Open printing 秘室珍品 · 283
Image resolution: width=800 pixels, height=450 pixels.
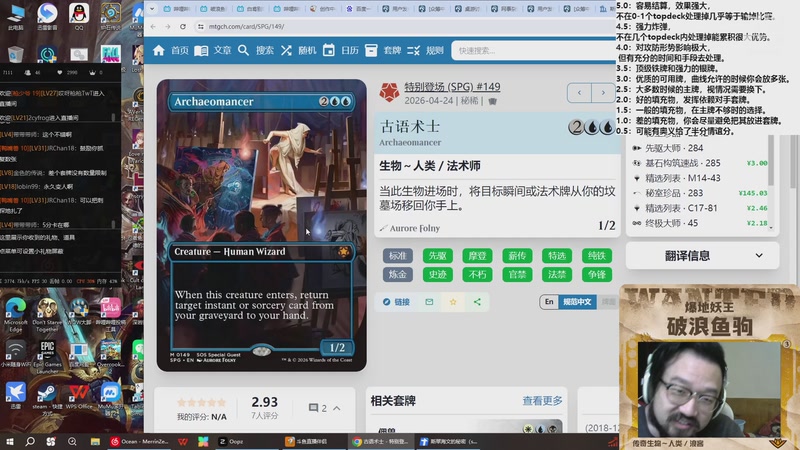699,193
